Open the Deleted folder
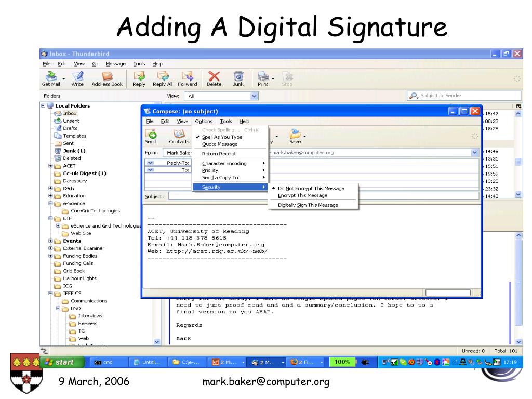The width and height of the screenshot is (532, 399). 72,158
